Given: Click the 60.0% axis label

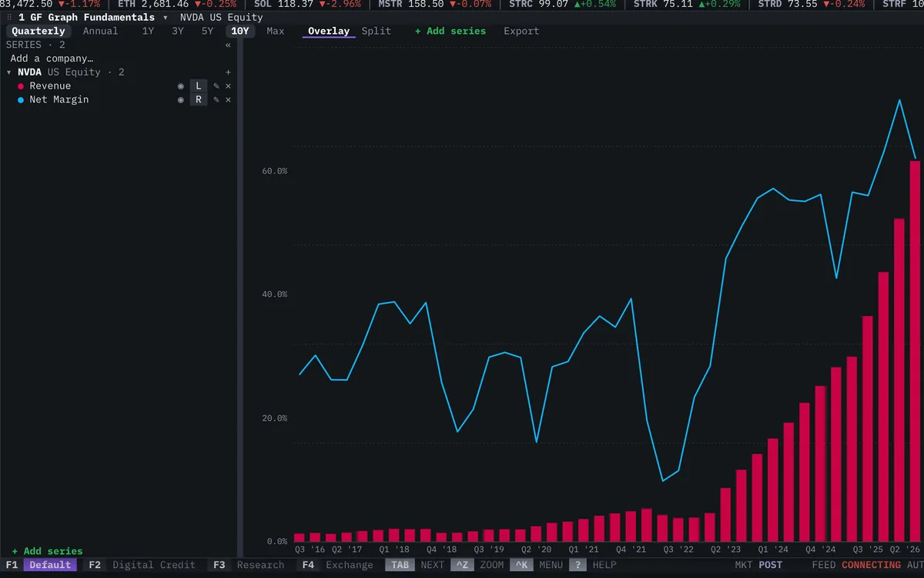Looking at the screenshot, I should (x=275, y=171).
